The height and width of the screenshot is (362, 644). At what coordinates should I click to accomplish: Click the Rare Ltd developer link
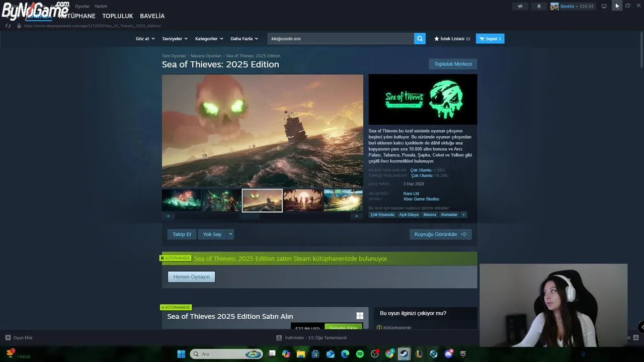[x=411, y=194]
